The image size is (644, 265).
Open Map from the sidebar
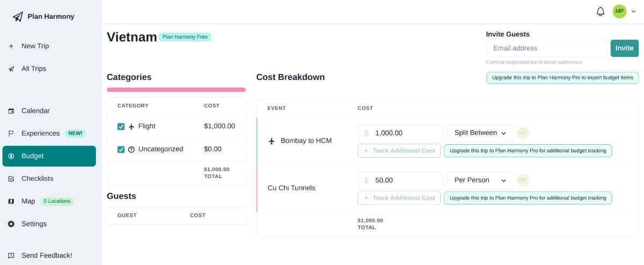28,201
